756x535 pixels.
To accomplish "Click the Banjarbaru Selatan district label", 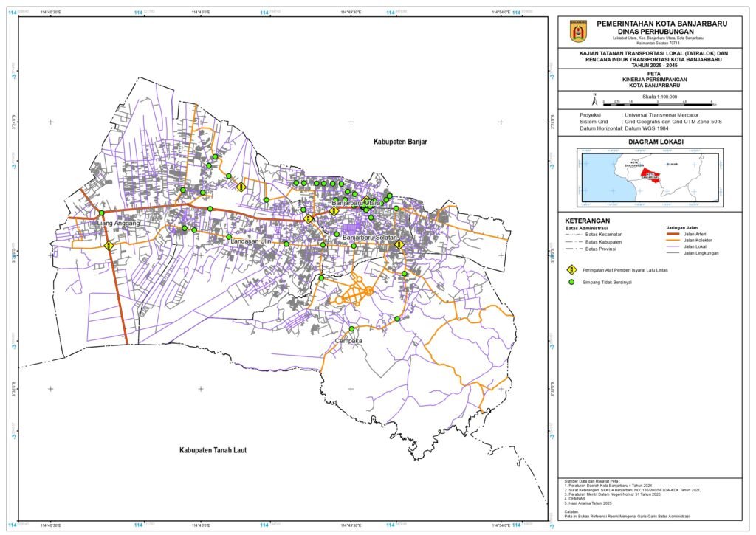I will point(370,238).
